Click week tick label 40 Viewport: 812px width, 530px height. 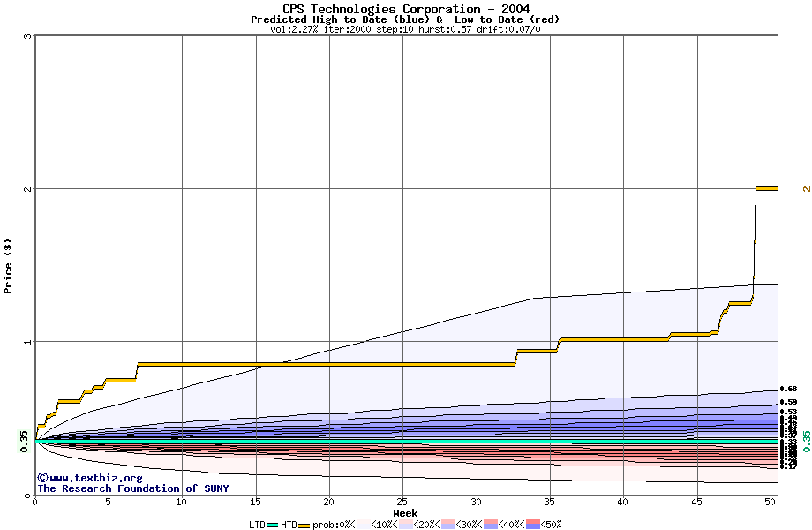(x=622, y=502)
